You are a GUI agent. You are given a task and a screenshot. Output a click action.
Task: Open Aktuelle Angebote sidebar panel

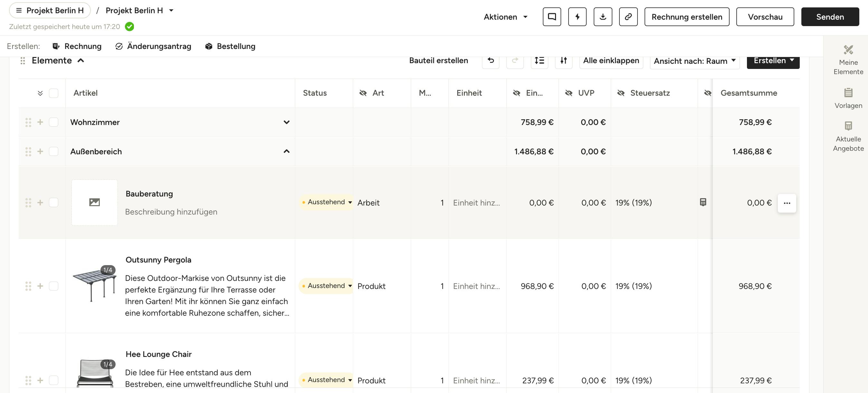pyautogui.click(x=848, y=136)
